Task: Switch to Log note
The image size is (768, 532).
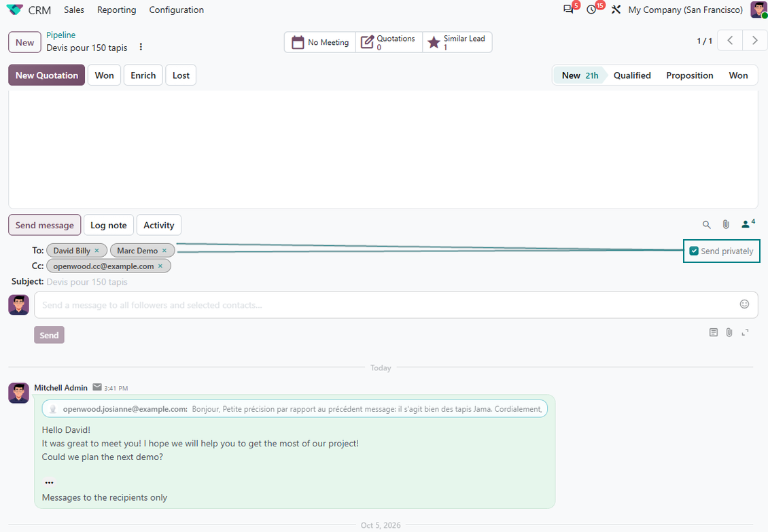Action: (108, 225)
